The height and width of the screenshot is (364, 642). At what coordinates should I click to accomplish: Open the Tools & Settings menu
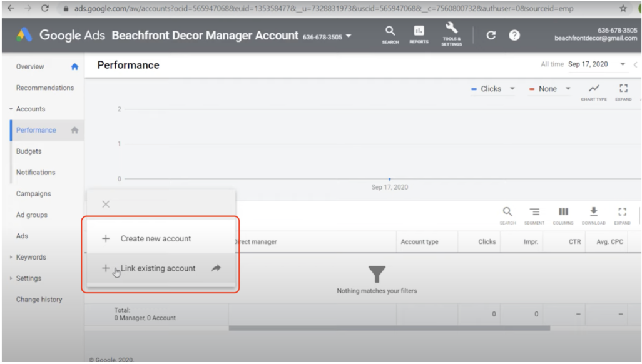coord(451,36)
